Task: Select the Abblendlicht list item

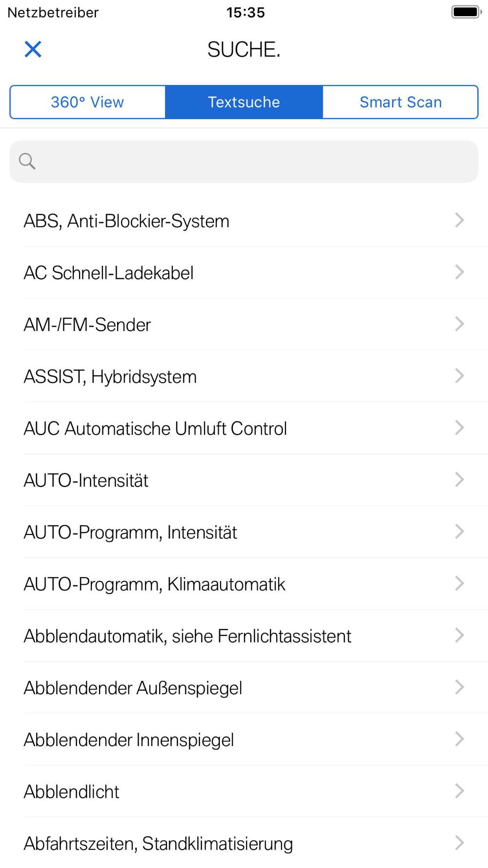Action: pos(244,791)
